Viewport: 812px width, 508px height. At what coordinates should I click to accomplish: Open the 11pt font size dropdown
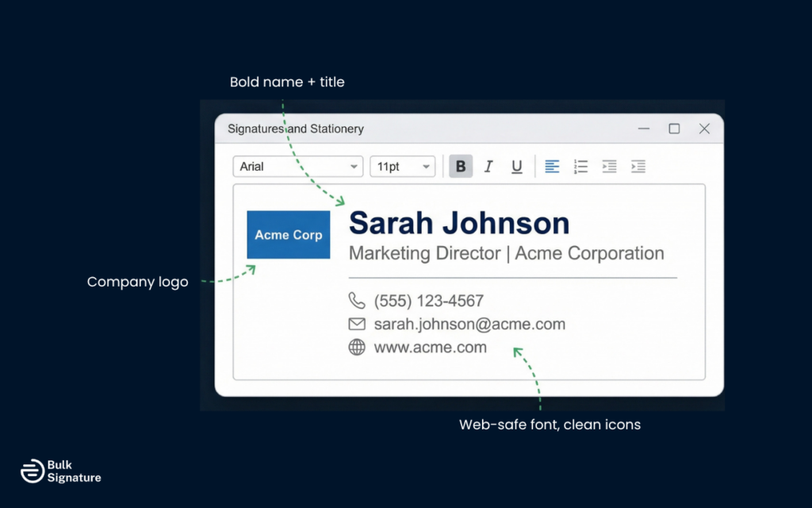402,166
